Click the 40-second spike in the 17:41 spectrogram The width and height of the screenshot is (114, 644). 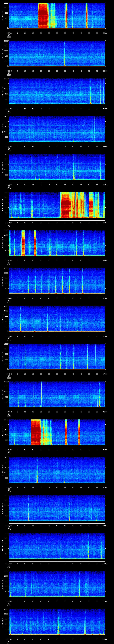[74, 167]
